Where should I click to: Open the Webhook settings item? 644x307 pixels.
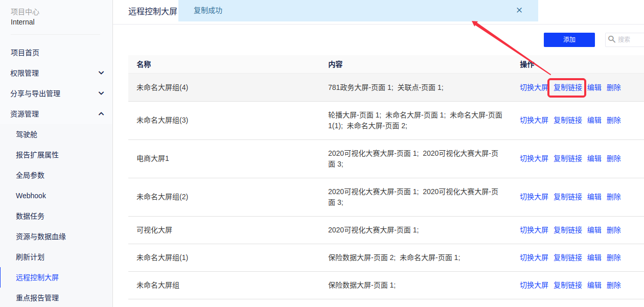pyautogui.click(x=31, y=196)
